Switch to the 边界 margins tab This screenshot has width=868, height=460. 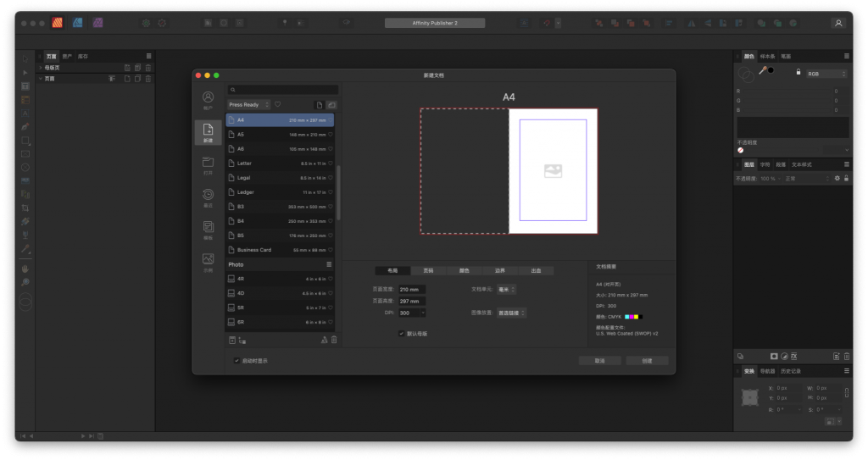500,271
